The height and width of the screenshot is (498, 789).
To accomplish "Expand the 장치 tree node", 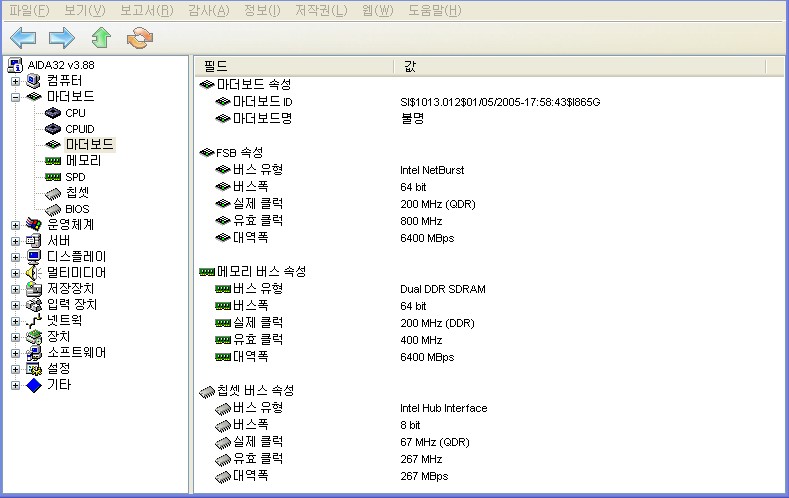I will click(x=16, y=338).
